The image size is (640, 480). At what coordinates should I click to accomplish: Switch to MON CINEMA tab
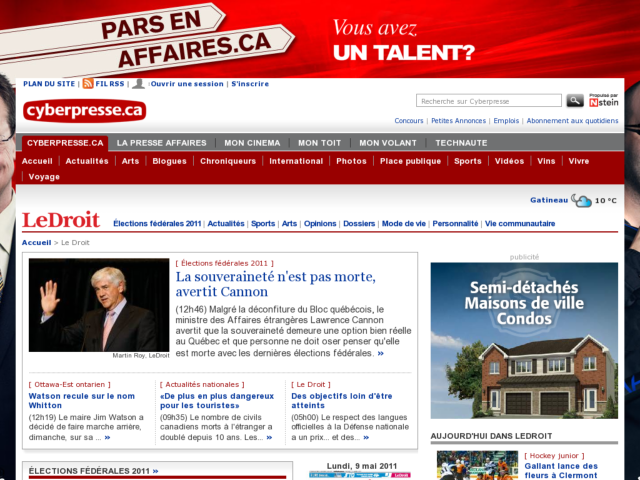point(252,143)
